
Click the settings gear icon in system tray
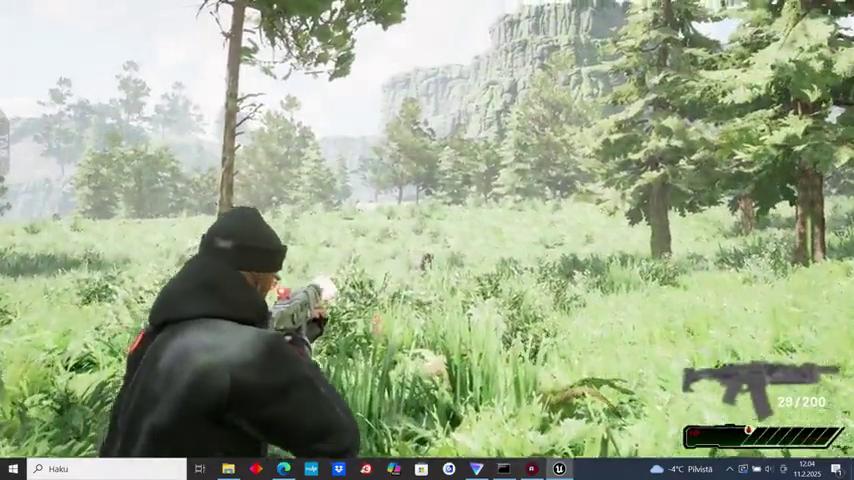783,469
